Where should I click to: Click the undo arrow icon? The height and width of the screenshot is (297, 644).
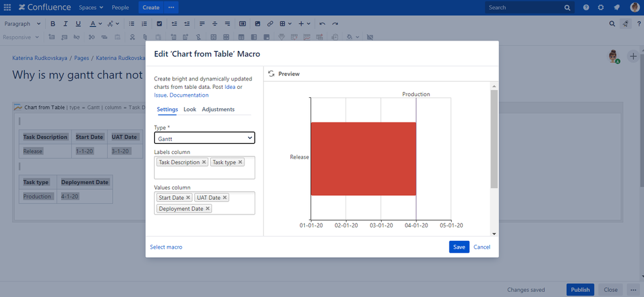[x=322, y=24]
